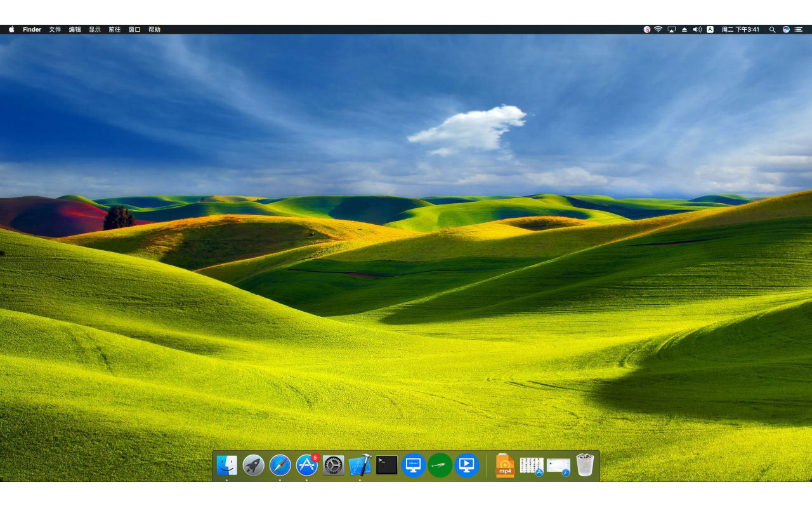The width and height of the screenshot is (812, 508).
Task: Open input source A menu
Action: [x=710, y=29]
